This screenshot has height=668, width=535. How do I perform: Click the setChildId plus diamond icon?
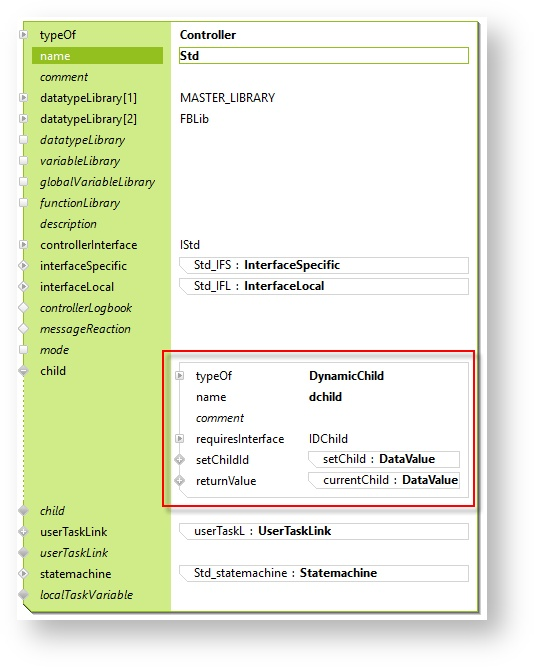point(179,460)
